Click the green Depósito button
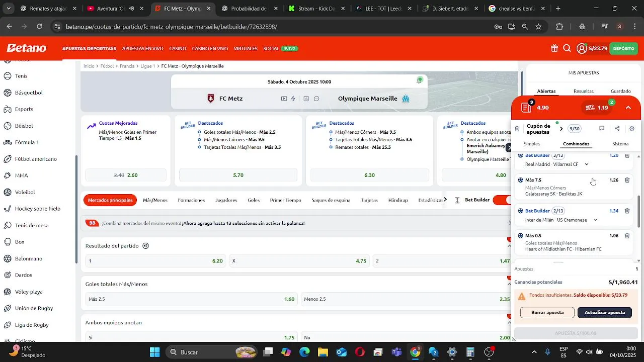Viewport: 644px width, 362px height. pos(624,49)
